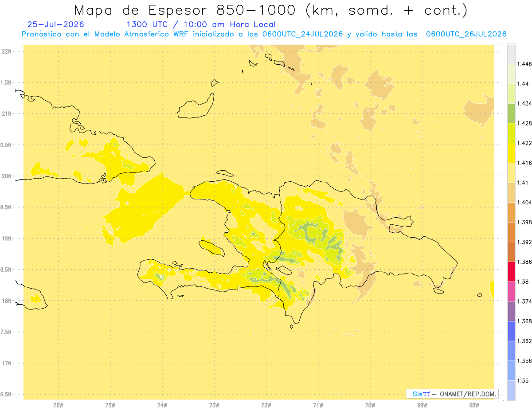Click the '1.368' color scale value

[524, 321]
